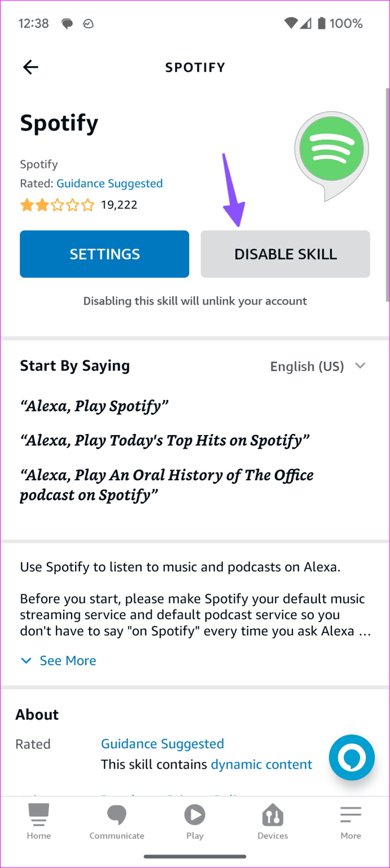Tap the third star in the rating row
Image resolution: width=390 pixels, height=868 pixels.
click(57, 205)
